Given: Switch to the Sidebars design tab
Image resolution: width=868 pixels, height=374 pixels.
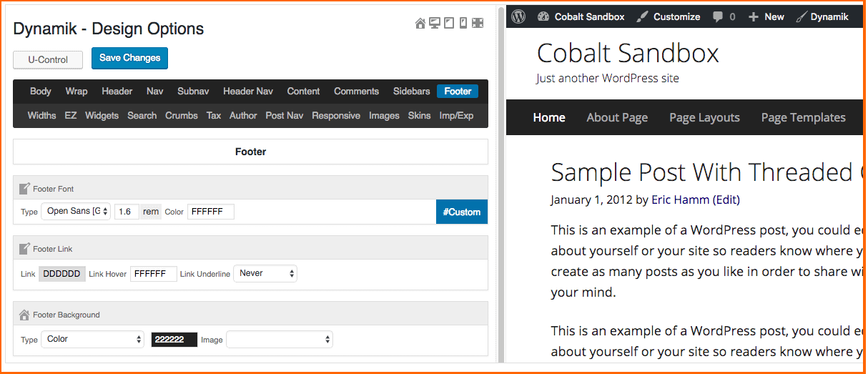Looking at the screenshot, I should [411, 92].
